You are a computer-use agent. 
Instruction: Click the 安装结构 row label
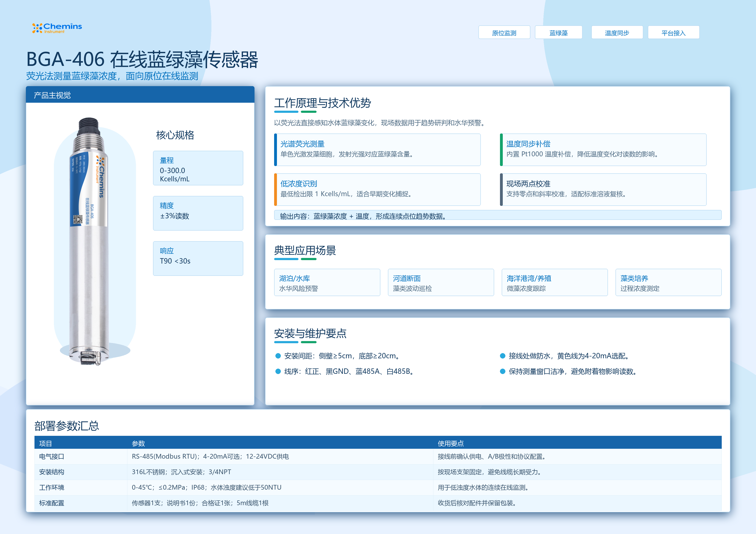[x=52, y=472]
